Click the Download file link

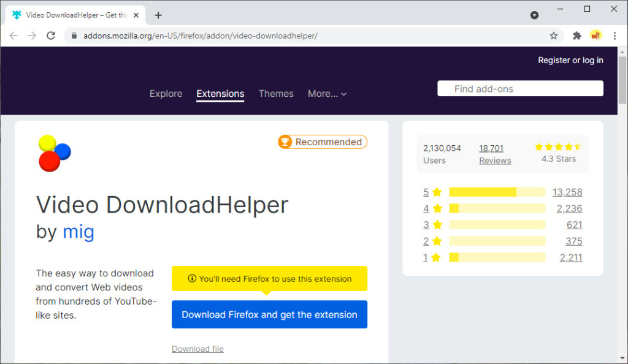coord(197,349)
